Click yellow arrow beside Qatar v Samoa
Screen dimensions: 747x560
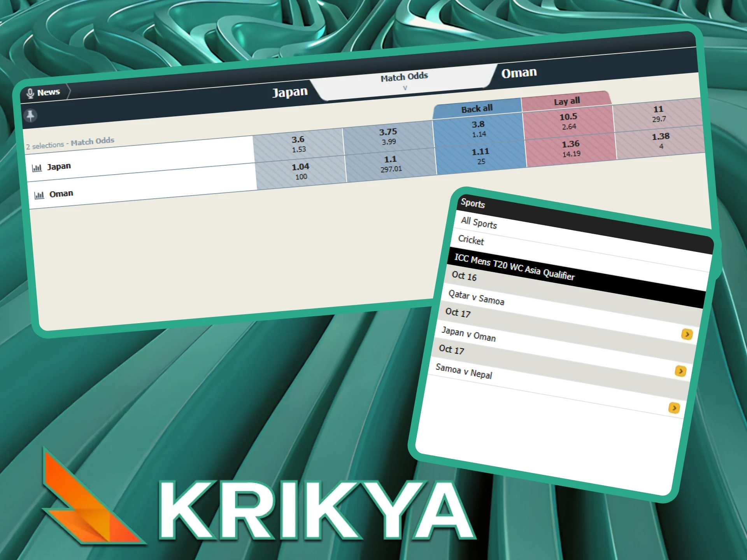687,334
